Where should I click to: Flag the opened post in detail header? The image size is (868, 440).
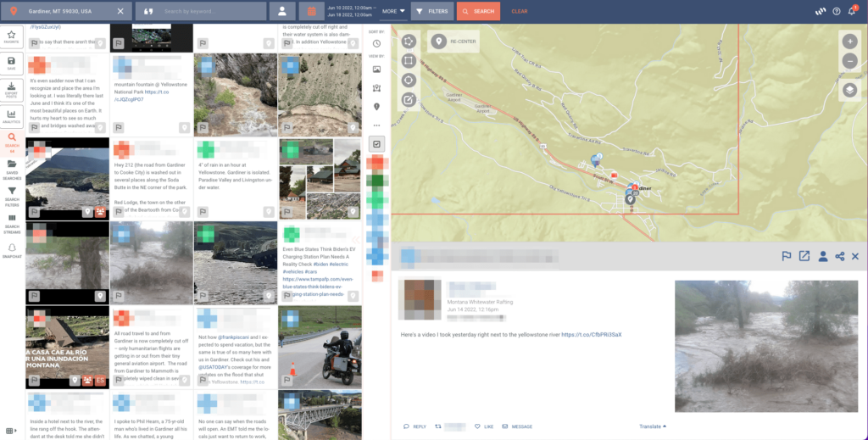coord(786,256)
